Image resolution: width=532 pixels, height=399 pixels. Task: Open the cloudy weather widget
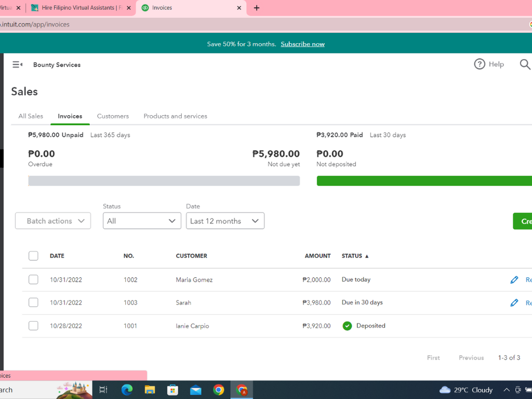click(x=466, y=390)
